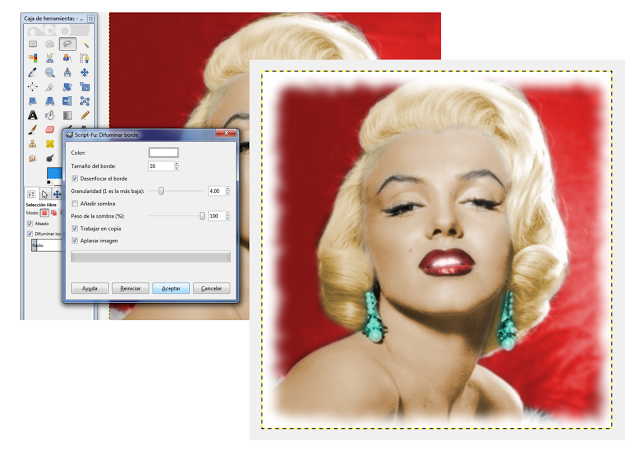Set selection mode to Replace
Viewport: 640px width, 453px height.
point(44,213)
